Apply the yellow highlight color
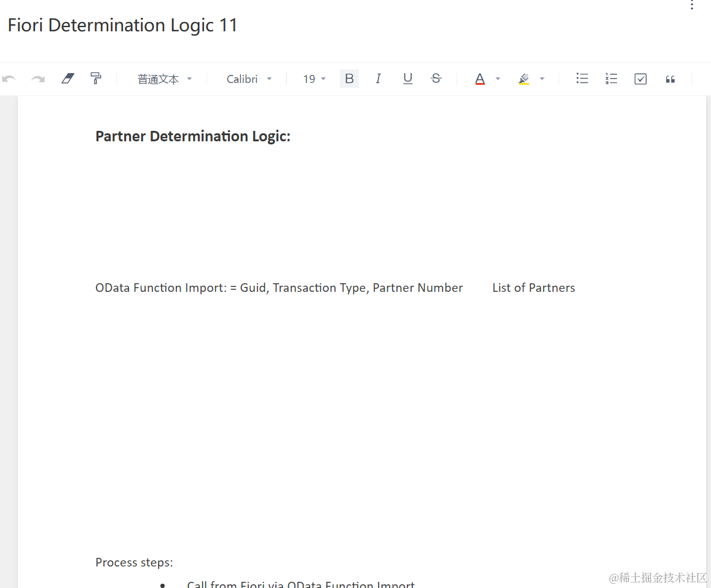 pos(524,79)
